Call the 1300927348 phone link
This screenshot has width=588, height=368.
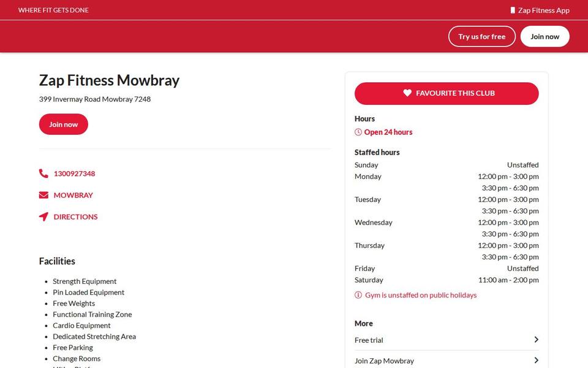(x=74, y=174)
